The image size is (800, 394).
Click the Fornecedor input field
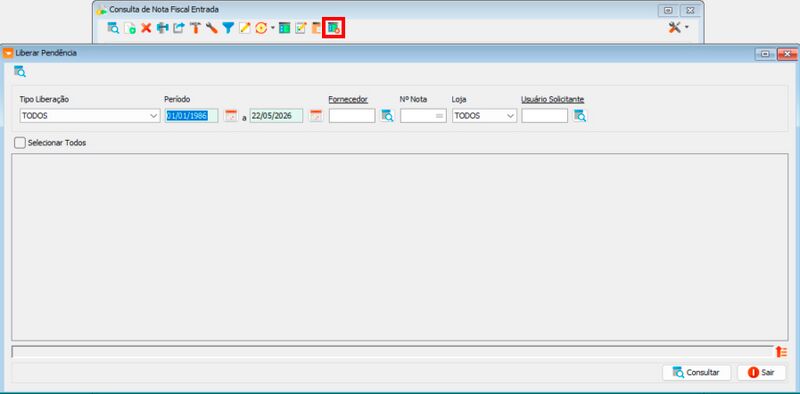pos(352,116)
